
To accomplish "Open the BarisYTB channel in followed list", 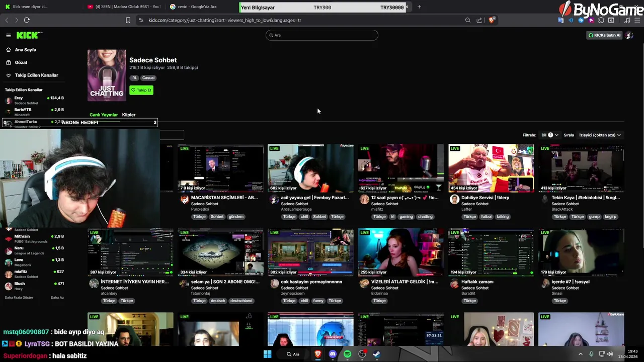I will (34, 112).
